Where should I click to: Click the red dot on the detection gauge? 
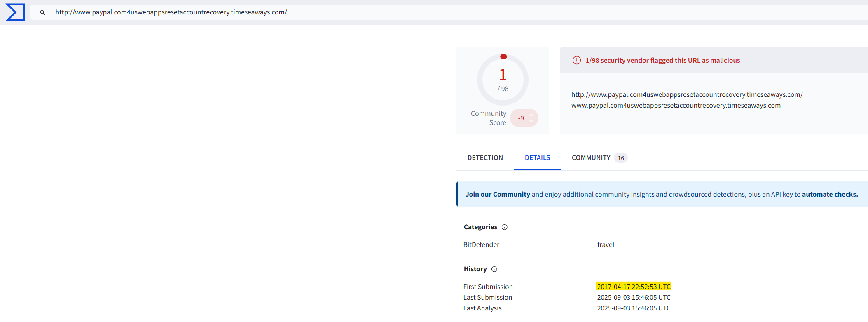[503, 57]
